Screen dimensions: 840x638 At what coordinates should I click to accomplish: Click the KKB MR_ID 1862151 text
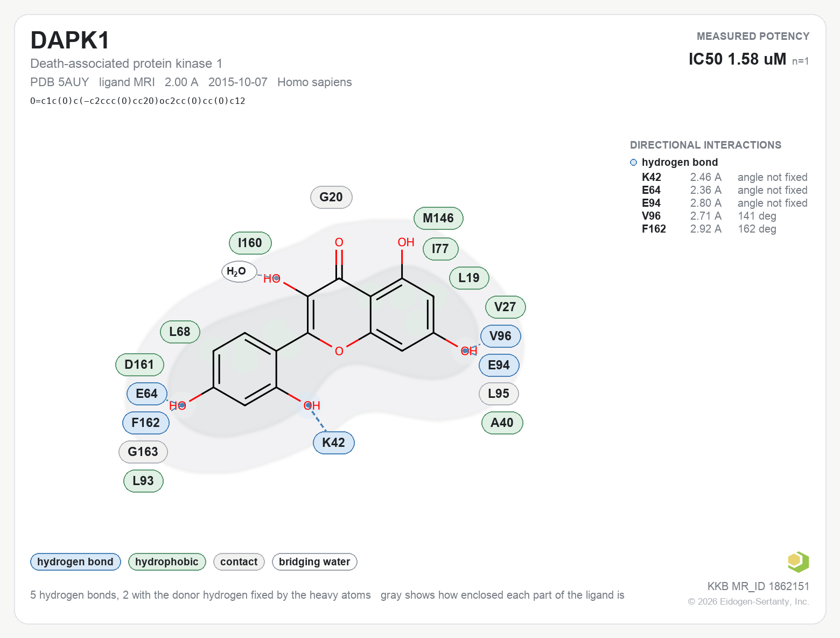[758, 586]
